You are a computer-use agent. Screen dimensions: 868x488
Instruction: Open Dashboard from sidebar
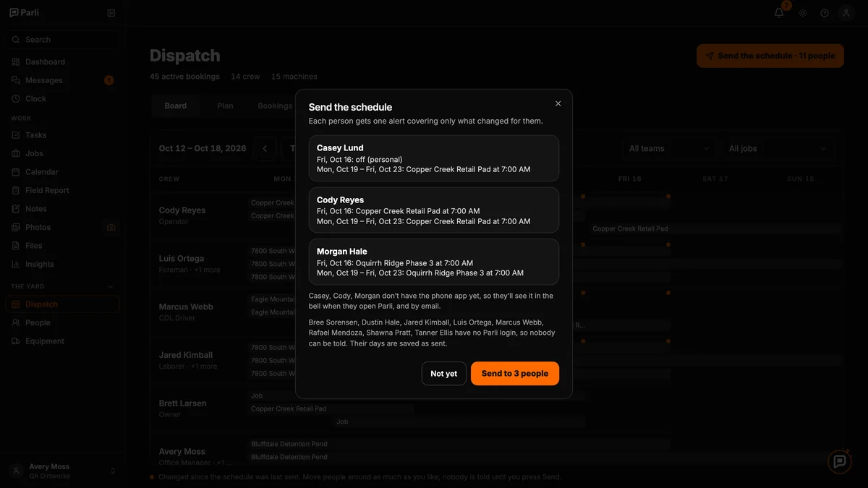(x=62, y=62)
